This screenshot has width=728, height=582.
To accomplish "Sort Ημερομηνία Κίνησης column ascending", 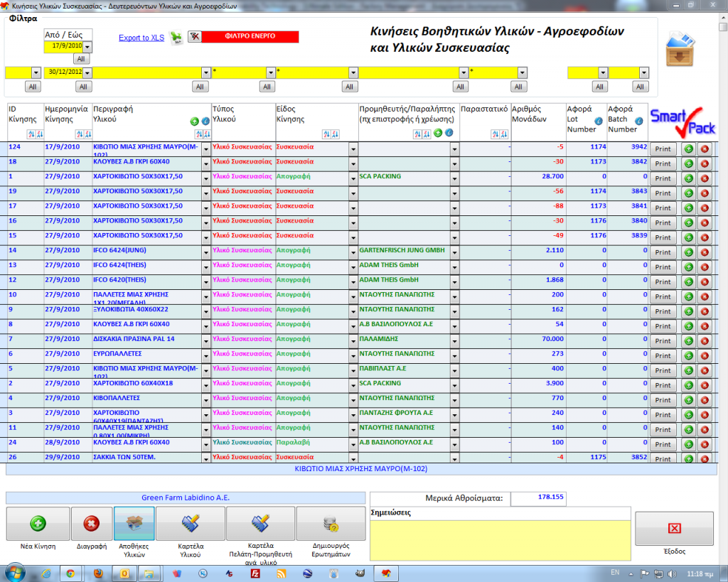I will [x=80, y=134].
